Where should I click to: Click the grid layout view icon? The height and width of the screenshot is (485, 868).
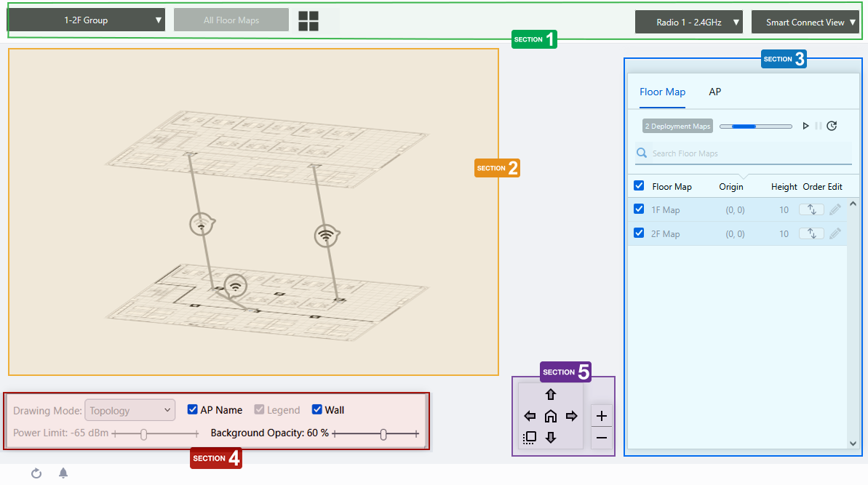pos(308,21)
